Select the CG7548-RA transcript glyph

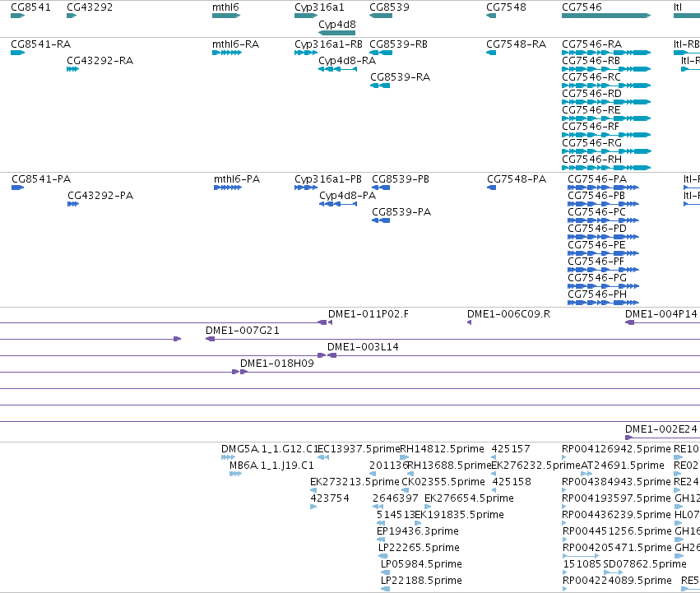tap(491, 53)
